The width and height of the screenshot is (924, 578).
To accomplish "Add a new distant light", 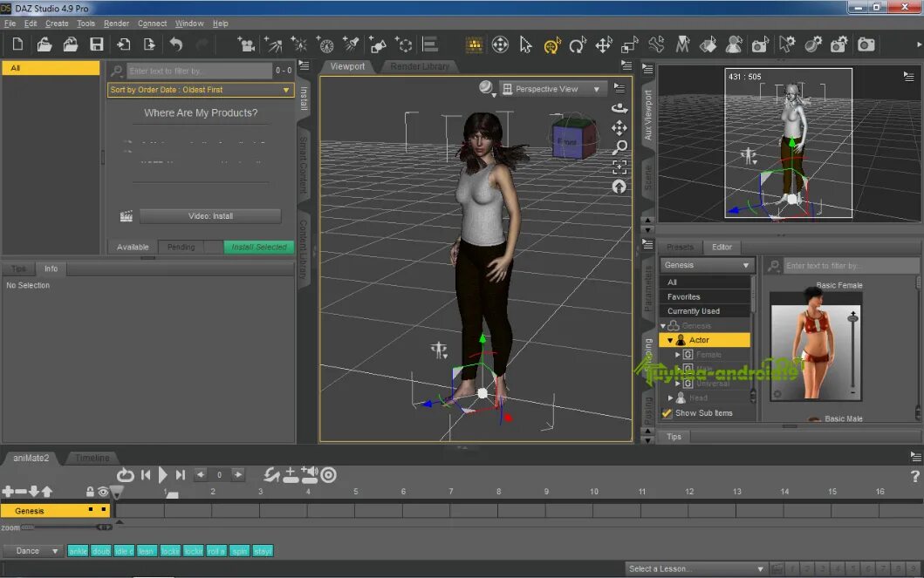I will pyautogui.click(x=272, y=44).
